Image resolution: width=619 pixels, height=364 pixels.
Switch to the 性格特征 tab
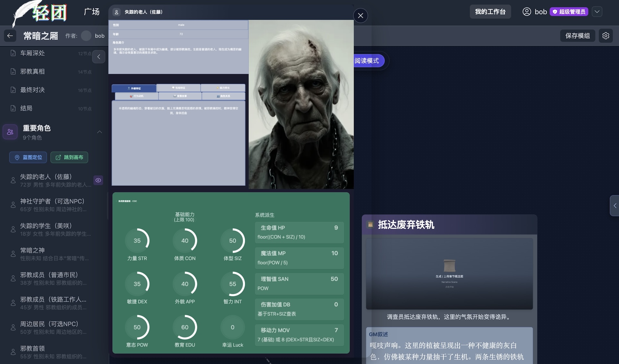178,88
